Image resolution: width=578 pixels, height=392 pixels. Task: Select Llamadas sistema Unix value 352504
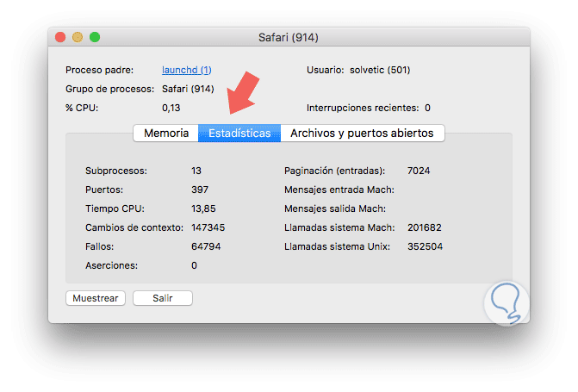(425, 246)
